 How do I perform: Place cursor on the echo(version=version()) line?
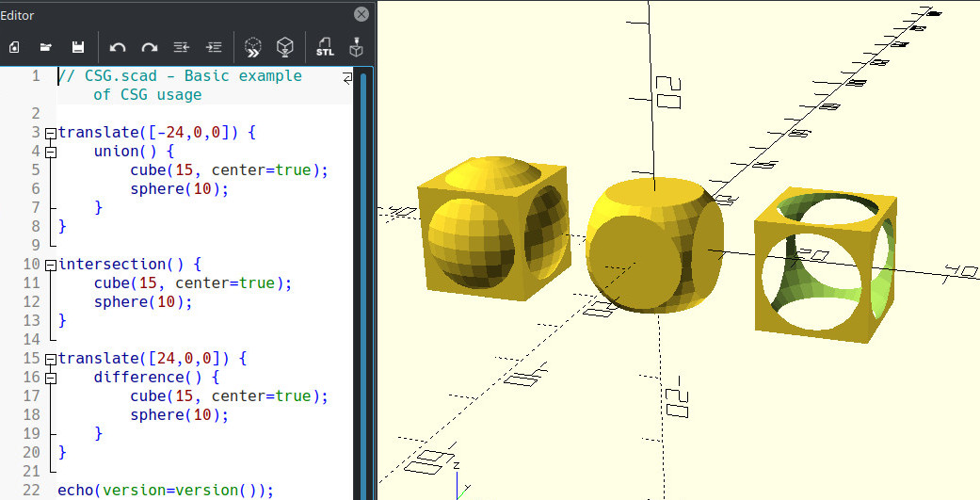(165, 490)
